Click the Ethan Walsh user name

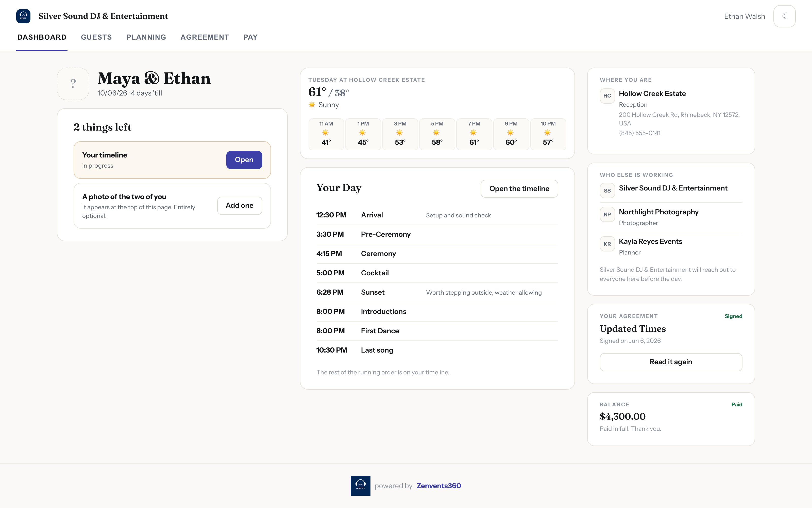pos(745,16)
